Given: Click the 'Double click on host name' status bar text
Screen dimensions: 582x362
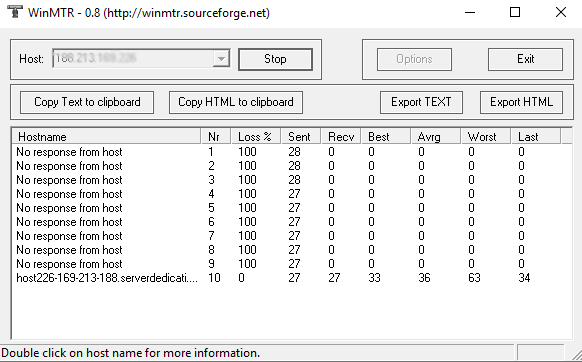Looking at the screenshot, I should coord(130,353).
